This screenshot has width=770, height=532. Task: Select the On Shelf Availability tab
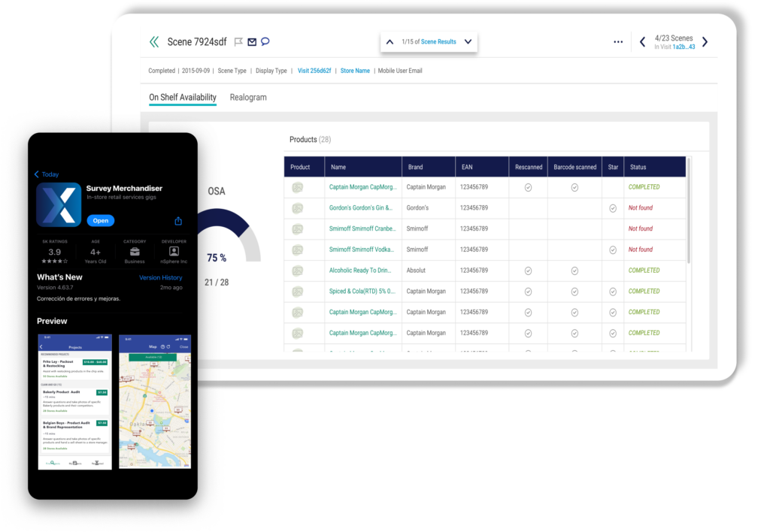[x=183, y=98]
